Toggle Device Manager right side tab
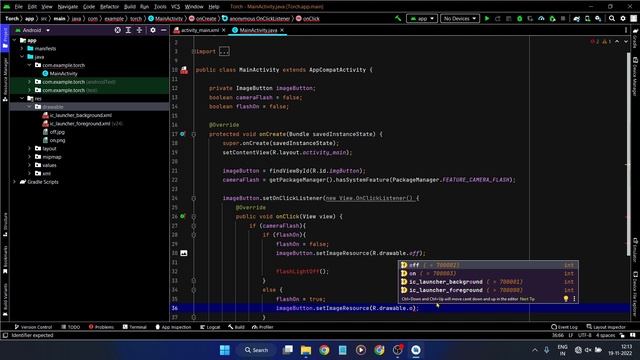Viewport: 640px width, 360px height. point(636,77)
